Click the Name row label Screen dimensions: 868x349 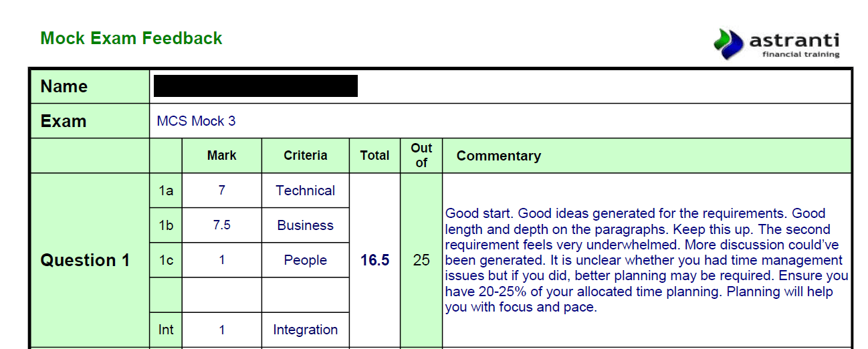pyautogui.click(x=64, y=86)
